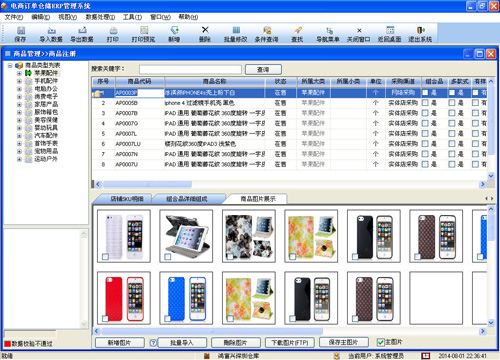Select the black flower iPad case thumbnail
This screenshot has height=360, width=500.
pyautogui.click(x=249, y=236)
